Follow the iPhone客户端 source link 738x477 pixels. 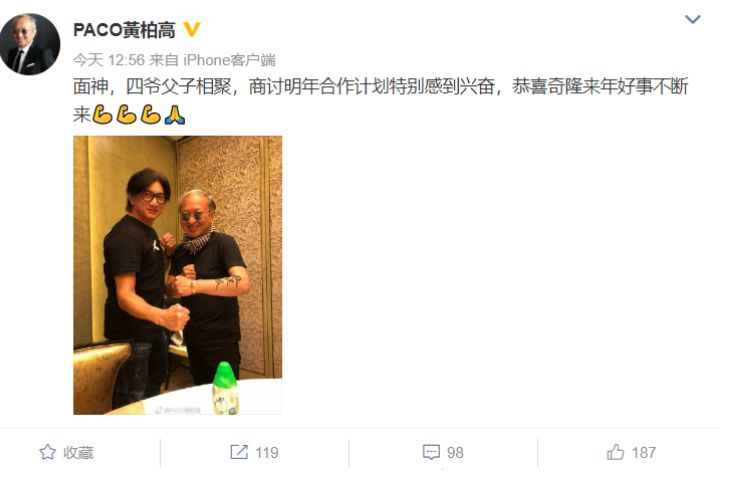pos(229,60)
